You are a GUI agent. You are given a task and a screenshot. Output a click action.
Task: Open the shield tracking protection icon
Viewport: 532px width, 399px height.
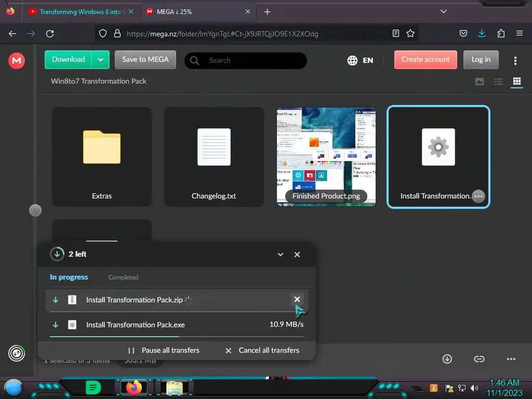[x=103, y=34]
